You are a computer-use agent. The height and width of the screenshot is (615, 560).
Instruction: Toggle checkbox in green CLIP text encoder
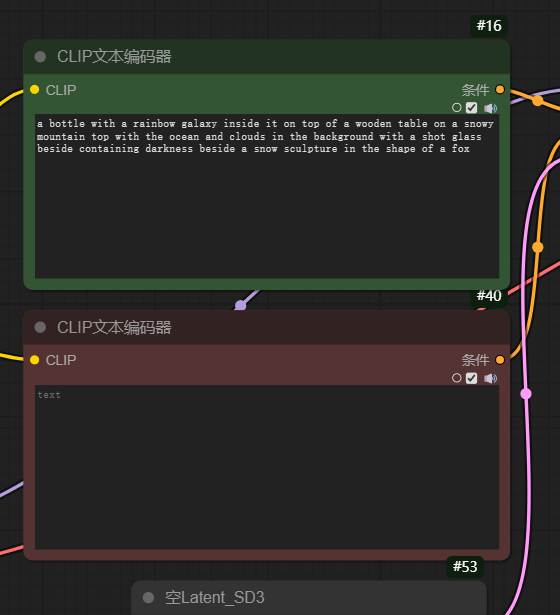pos(471,108)
